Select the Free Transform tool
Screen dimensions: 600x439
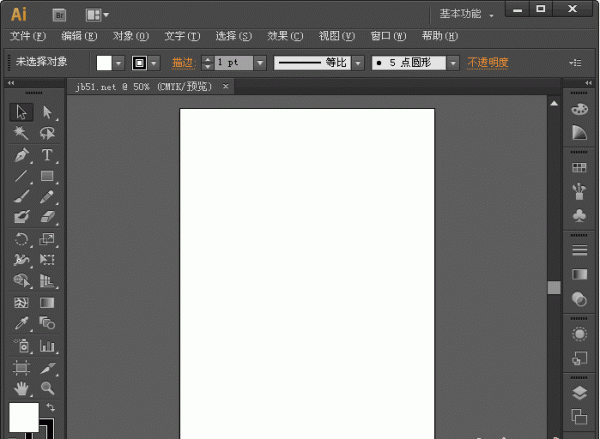tap(47, 260)
